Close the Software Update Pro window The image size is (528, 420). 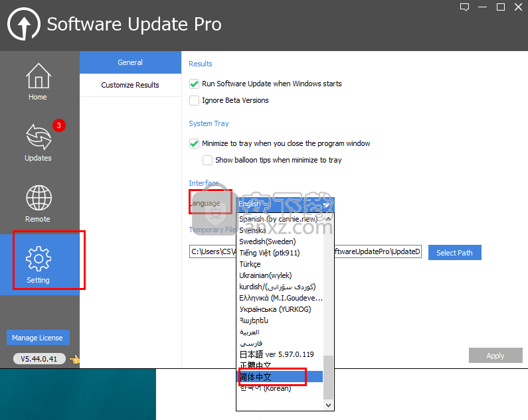[519, 7]
